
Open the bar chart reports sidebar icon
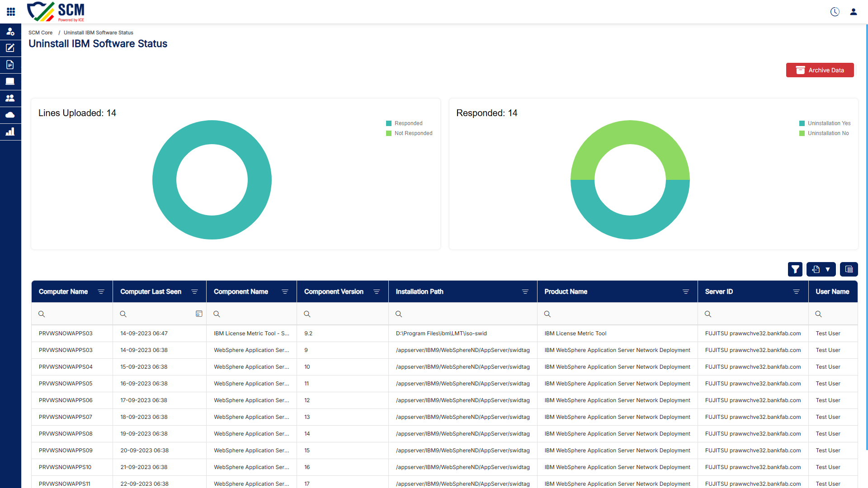[x=10, y=131]
